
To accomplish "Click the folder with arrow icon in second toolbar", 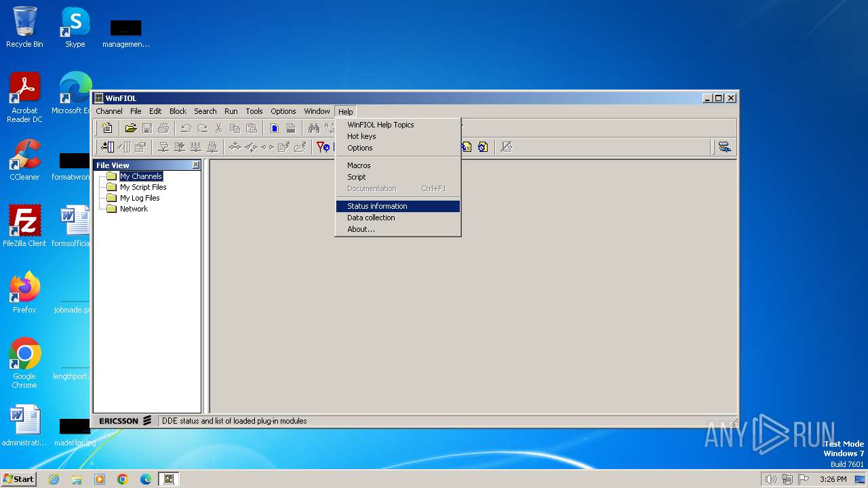I will point(300,146).
